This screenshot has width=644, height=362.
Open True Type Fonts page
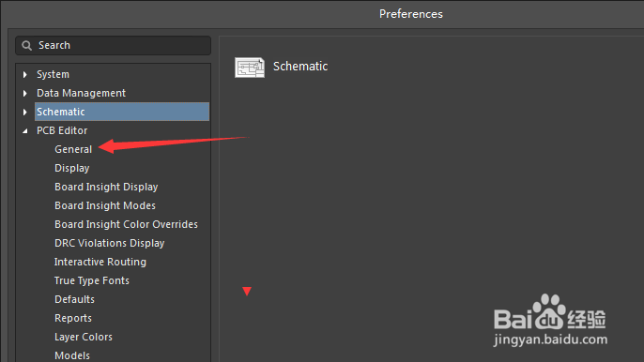point(92,281)
